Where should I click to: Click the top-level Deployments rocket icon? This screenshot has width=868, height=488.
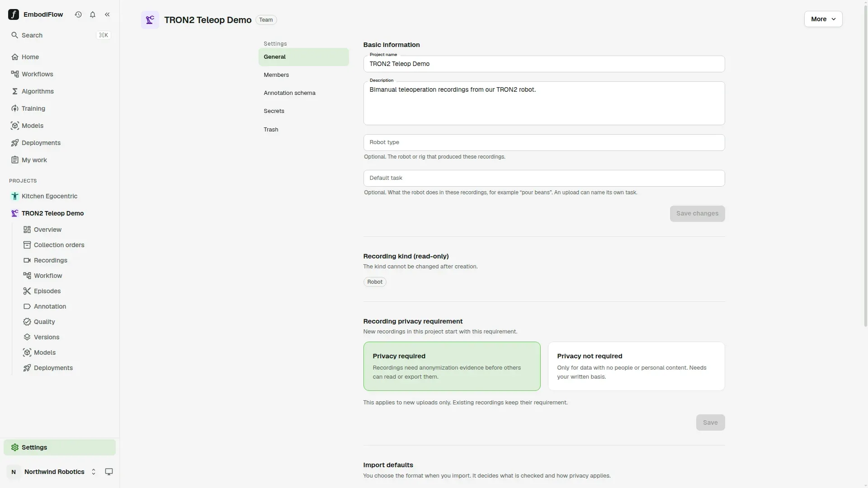[x=15, y=143]
